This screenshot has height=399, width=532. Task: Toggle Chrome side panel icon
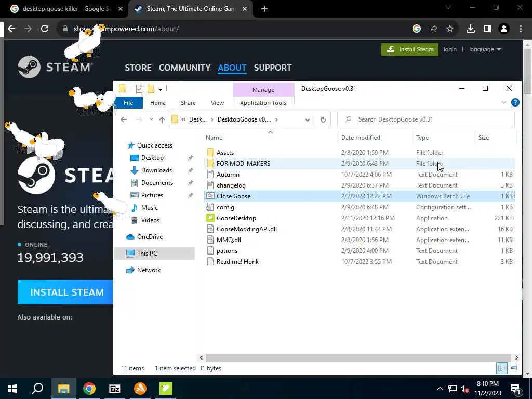click(x=487, y=29)
